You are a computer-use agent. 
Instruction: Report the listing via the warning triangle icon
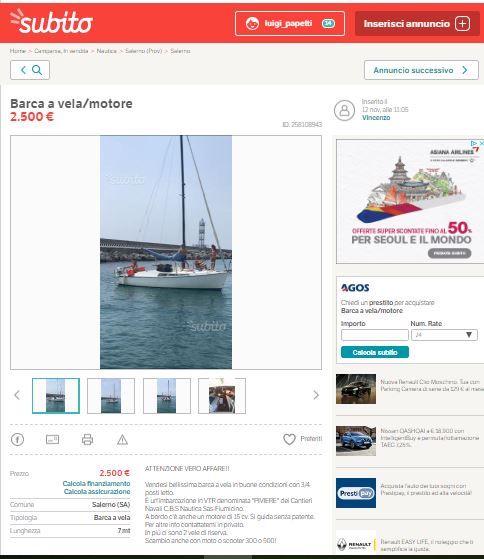coord(122,440)
